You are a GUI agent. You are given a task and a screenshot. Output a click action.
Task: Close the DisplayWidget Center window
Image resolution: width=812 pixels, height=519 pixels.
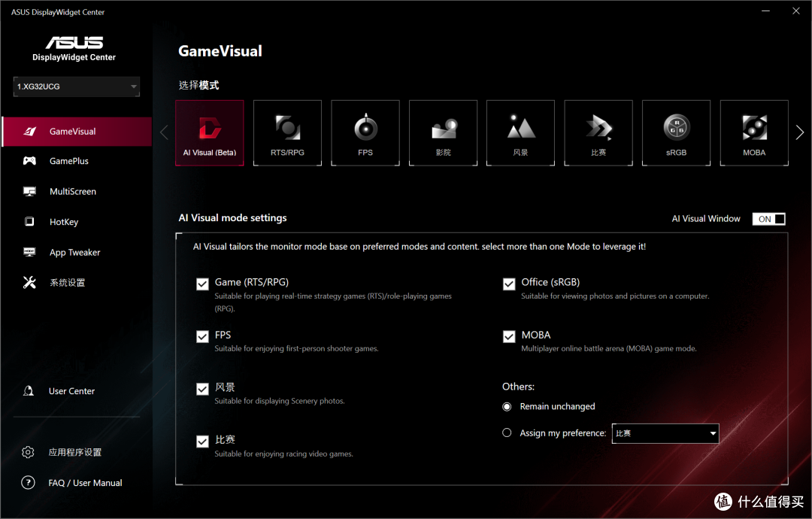(796, 11)
